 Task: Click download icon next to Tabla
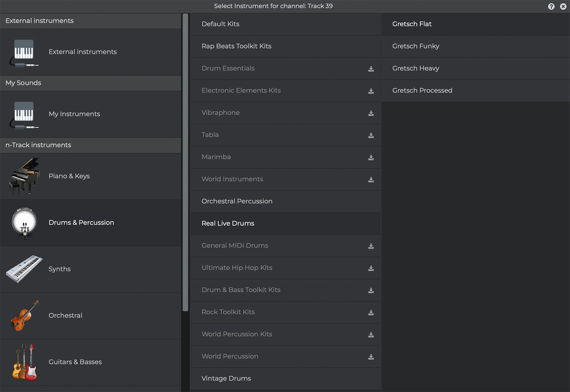371,135
